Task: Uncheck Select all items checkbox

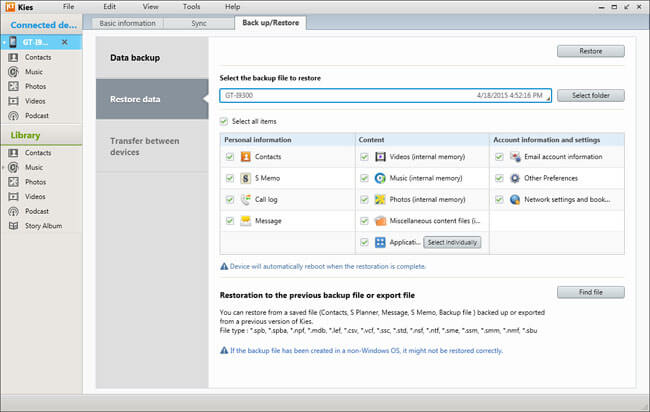Action: 224,121
